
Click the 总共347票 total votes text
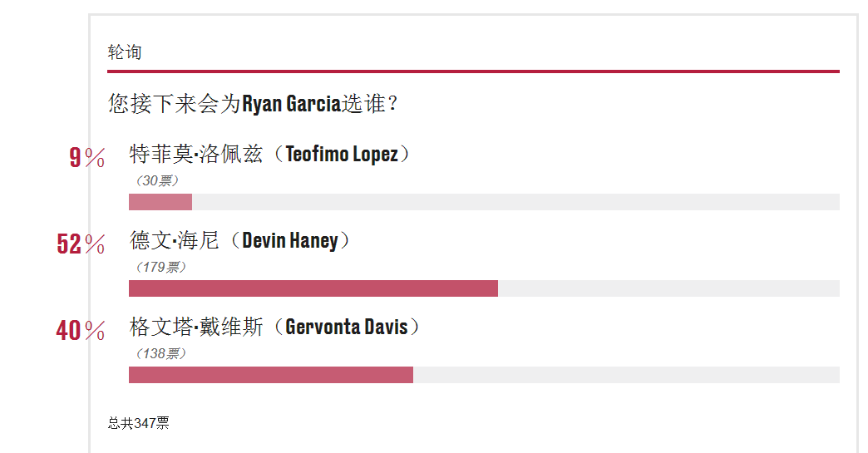click(x=138, y=423)
